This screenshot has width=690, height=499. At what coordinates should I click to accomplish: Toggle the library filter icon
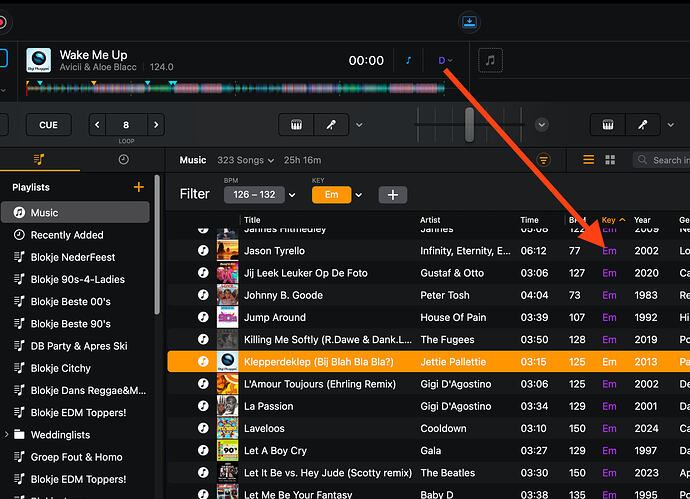point(544,160)
